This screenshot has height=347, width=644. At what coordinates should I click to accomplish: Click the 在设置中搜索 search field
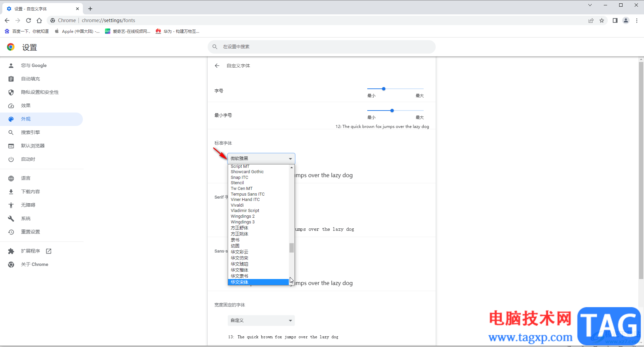pos(322,47)
